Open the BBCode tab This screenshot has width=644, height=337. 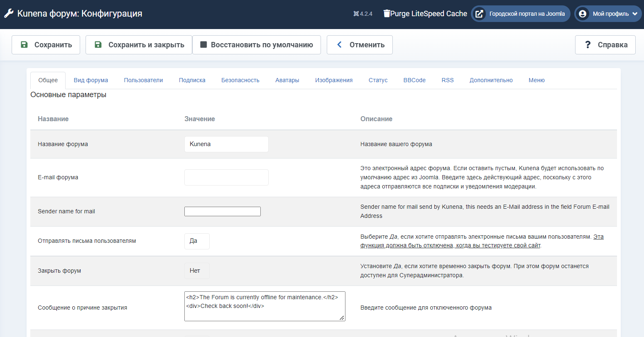[x=414, y=80]
